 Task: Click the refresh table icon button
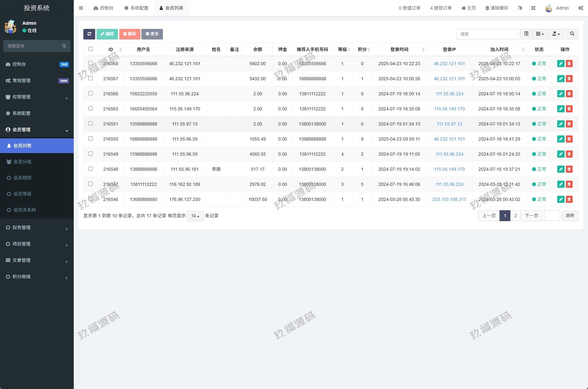coord(89,34)
